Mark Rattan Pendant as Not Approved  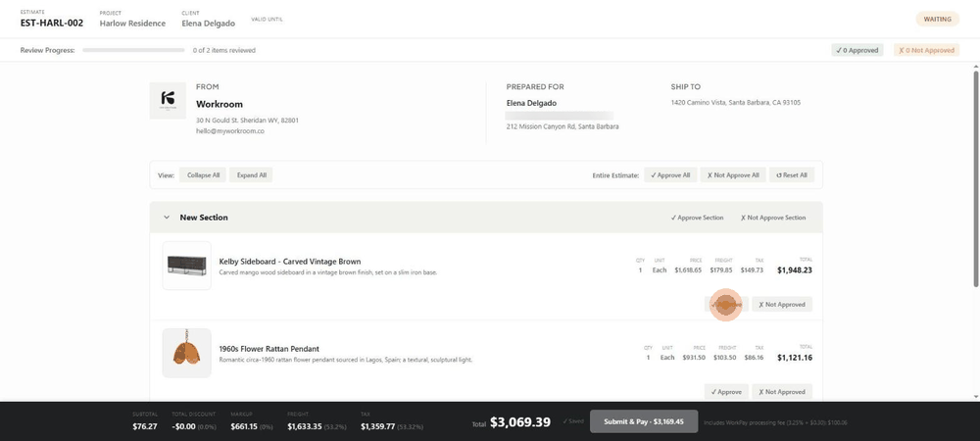tap(782, 392)
